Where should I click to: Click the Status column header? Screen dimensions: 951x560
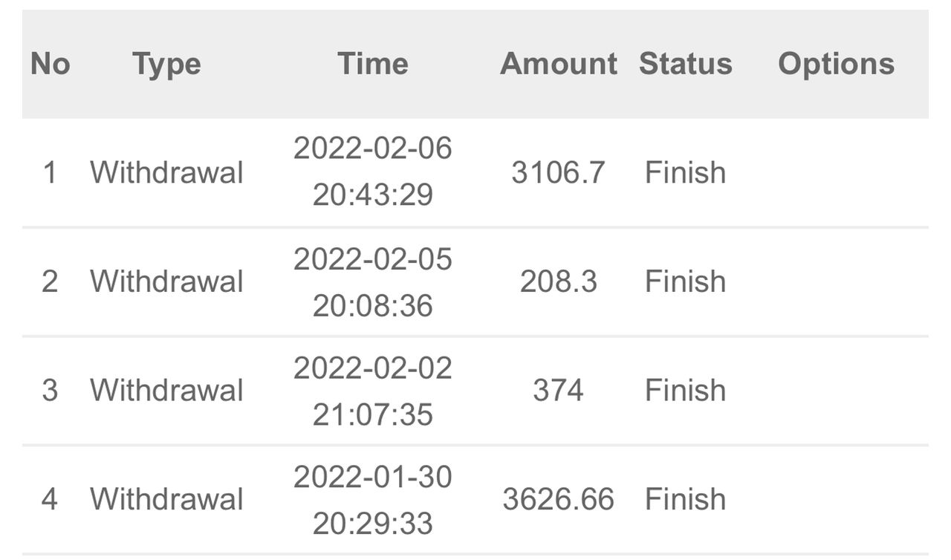pyautogui.click(x=685, y=64)
